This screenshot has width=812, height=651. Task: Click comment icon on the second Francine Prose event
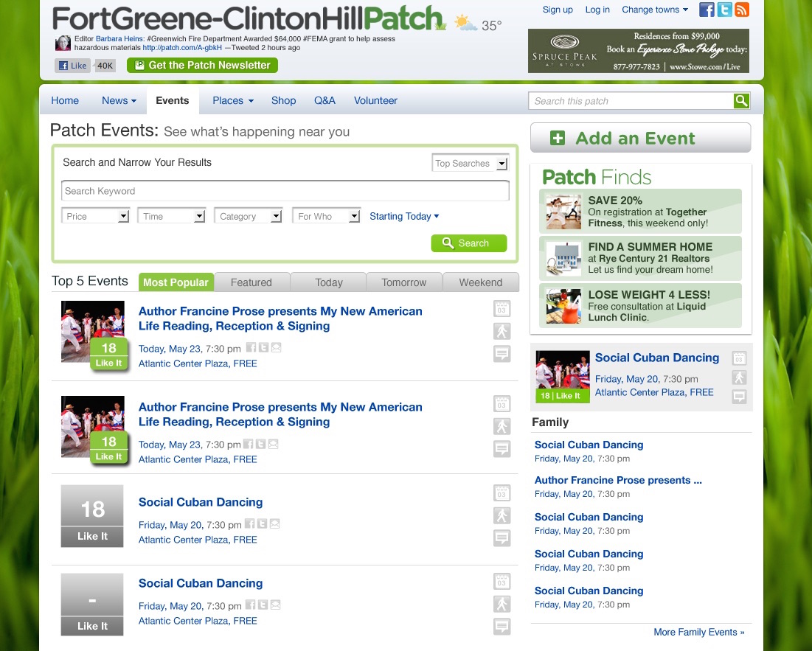pos(502,449)
